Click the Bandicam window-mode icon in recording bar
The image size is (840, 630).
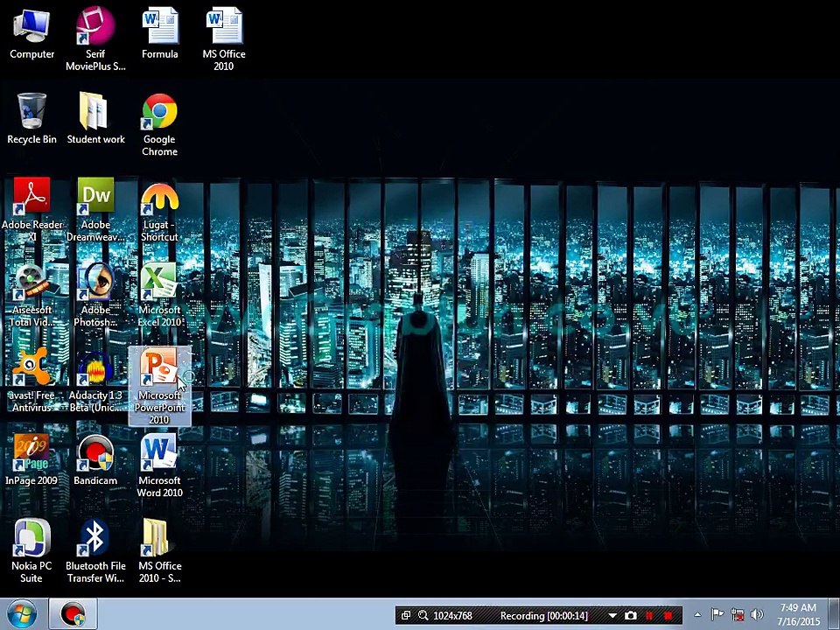[x=406, y=615]
